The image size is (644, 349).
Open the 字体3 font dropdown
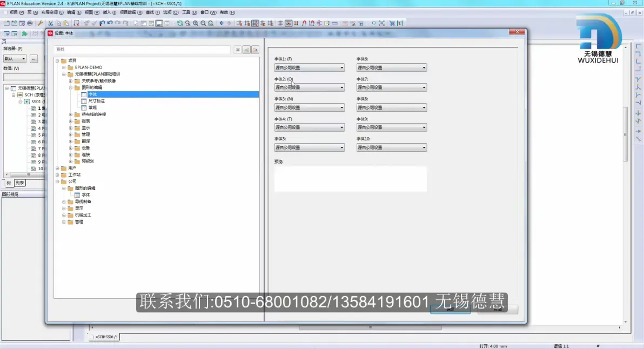pyautogui.click(x=309, y=108)
